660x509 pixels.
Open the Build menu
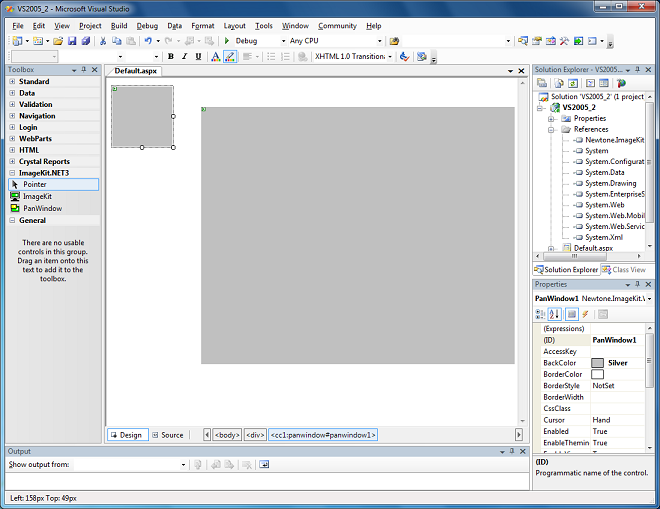pyautogui.click(x=119, y=26)
